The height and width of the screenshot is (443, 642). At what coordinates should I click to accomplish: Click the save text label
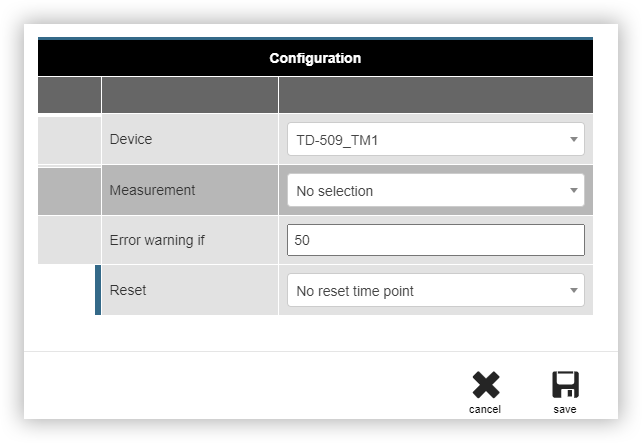pos(565,409)
